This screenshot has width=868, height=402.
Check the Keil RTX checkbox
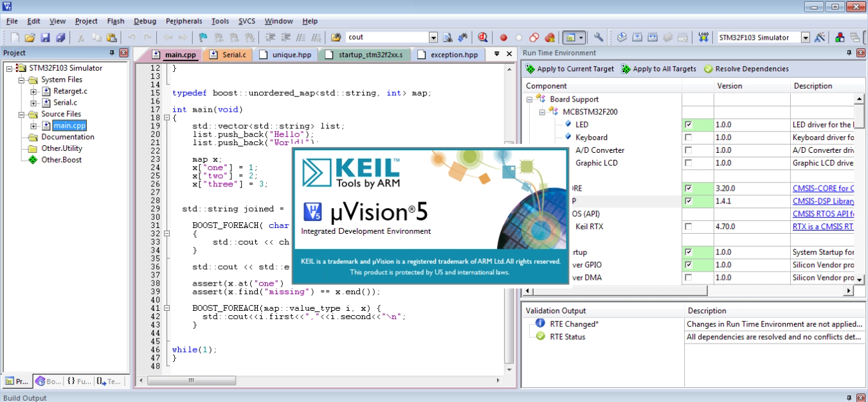[x=689, y=227]
